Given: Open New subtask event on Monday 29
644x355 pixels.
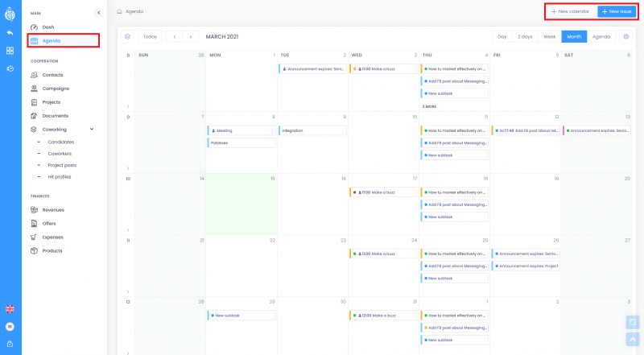Looking at the screenshot, I should click(242, 316).
